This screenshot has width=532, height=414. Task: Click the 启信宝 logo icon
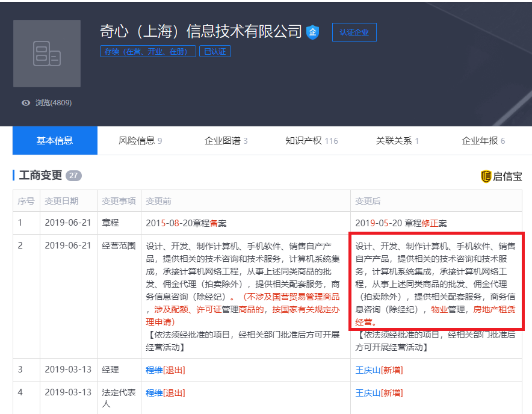(486, 176)
